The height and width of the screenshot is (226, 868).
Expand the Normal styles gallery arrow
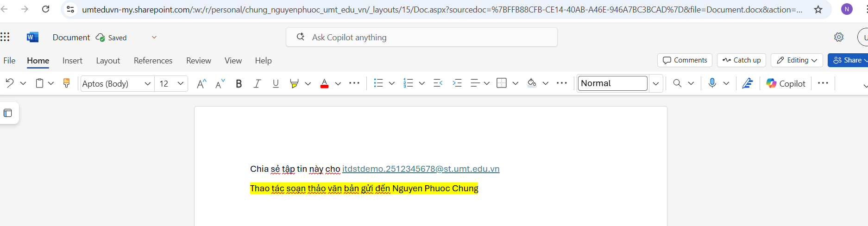pos(656,83)
